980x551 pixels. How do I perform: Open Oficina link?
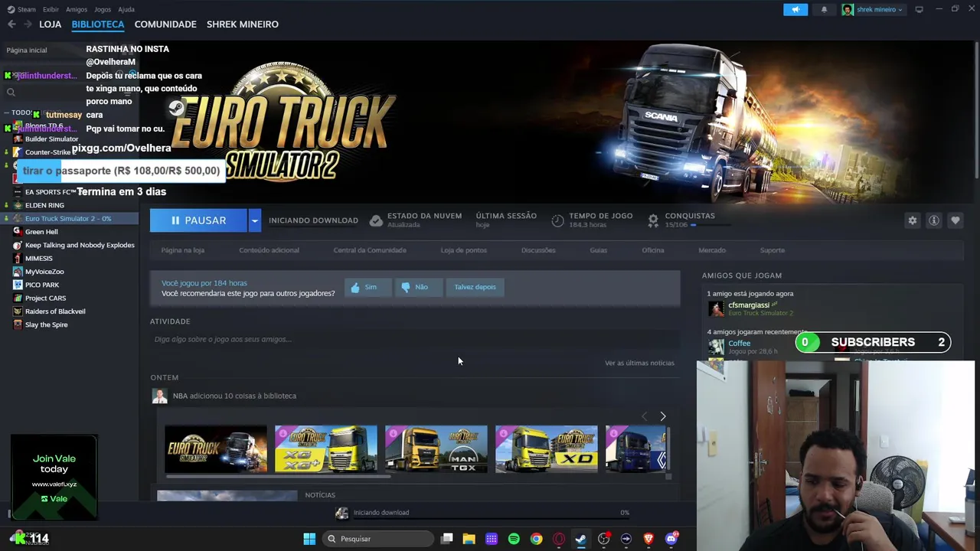coord(653,250)
